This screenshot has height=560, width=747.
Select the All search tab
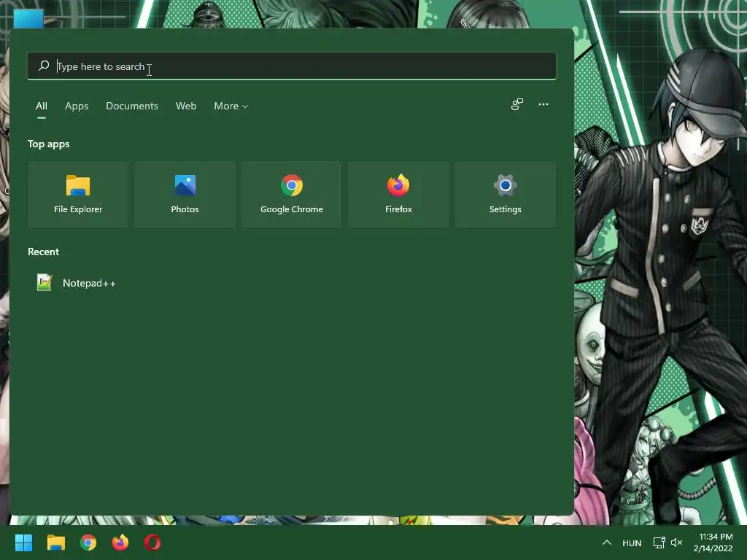point(42,106)
